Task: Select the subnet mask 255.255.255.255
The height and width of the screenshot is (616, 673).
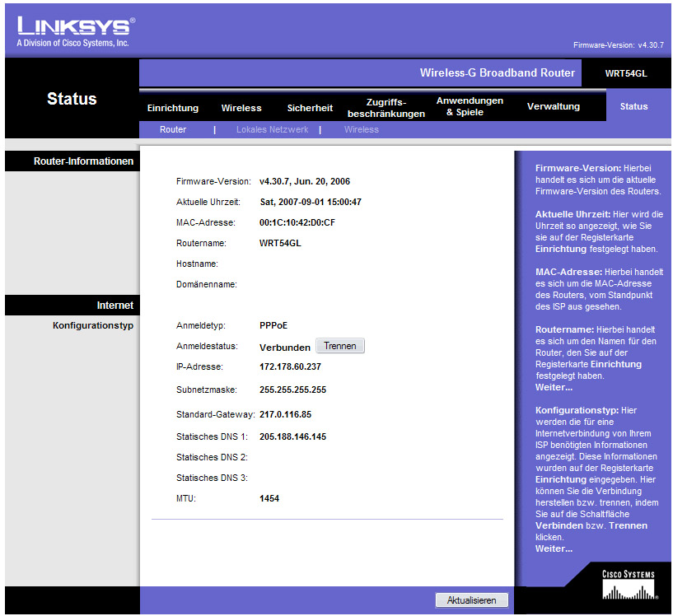Action: (292, 390)
